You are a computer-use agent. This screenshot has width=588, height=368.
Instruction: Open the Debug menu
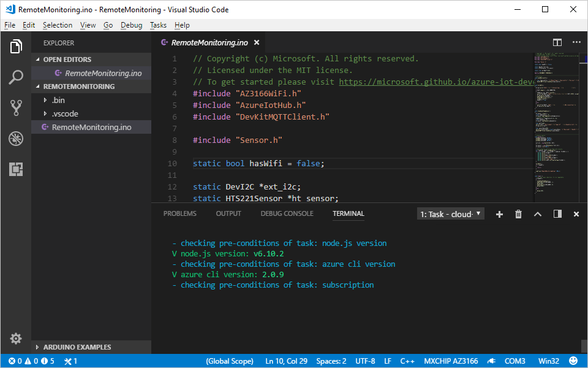point(131,25)
